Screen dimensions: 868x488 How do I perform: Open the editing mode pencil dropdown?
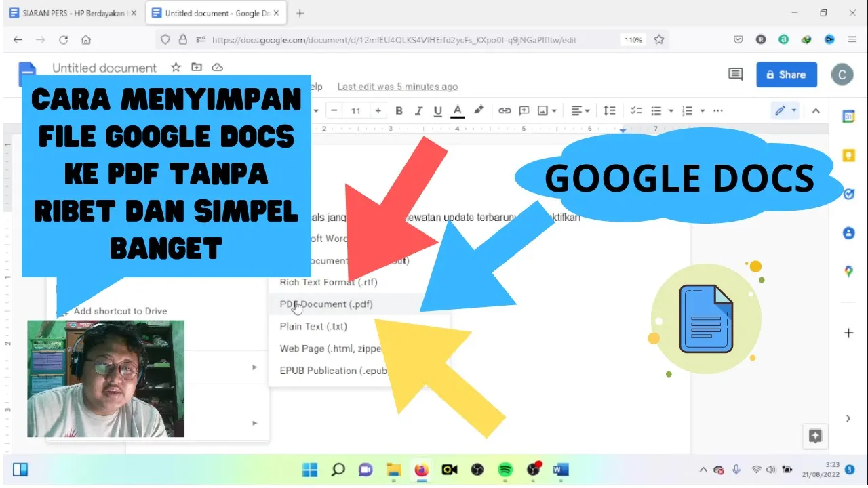click(786, 110)
